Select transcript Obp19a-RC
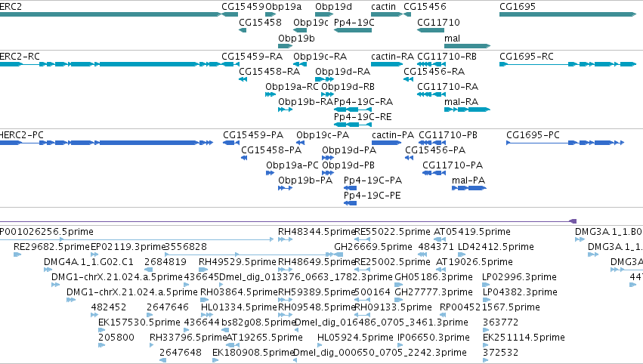 [x=292, y=87]
